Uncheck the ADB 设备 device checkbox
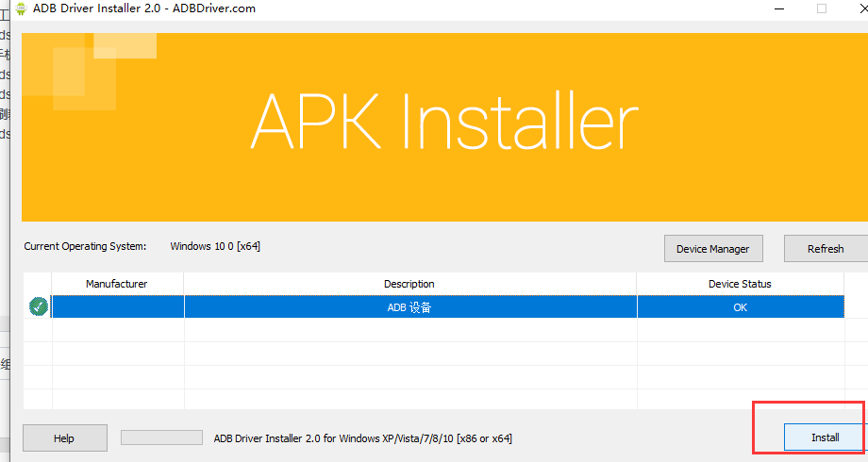This screenshot has width=868, height=462. coord(38,306)
